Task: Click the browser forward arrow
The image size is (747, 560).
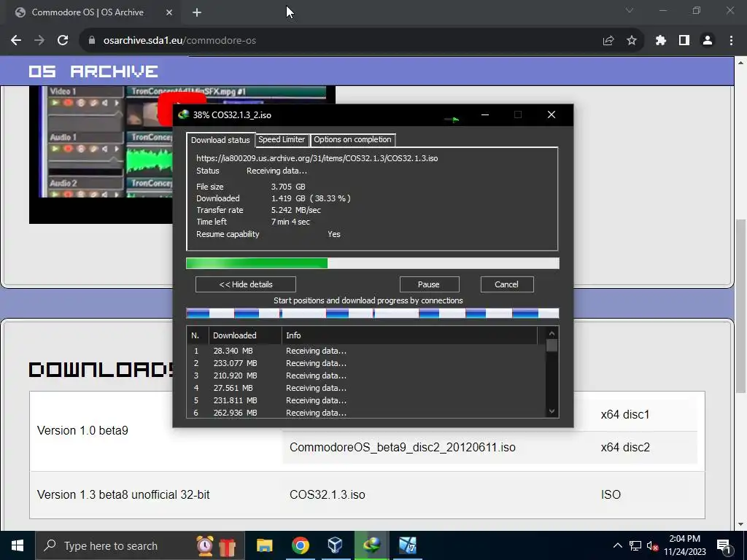Action: 39,41
